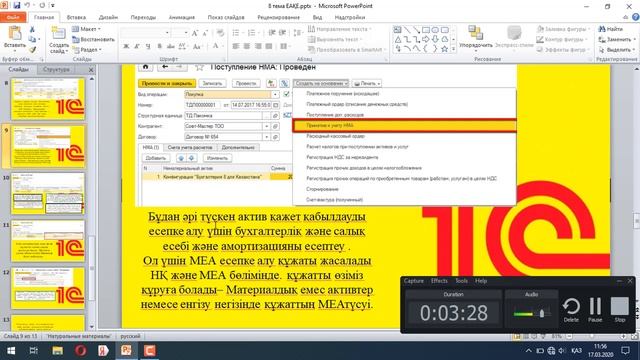Toggle Underline (Ч) formatting

(x=148, y=46)
